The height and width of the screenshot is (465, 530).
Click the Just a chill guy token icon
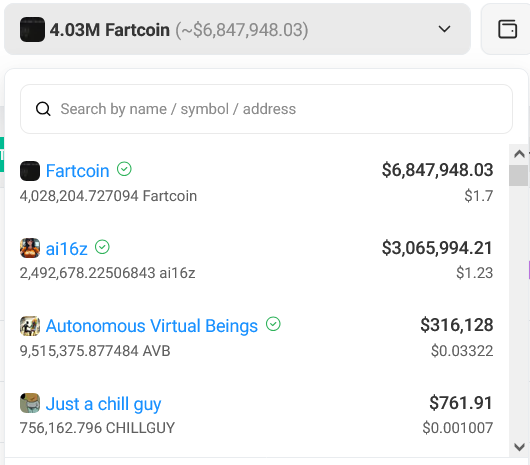[x=30, y=403]
